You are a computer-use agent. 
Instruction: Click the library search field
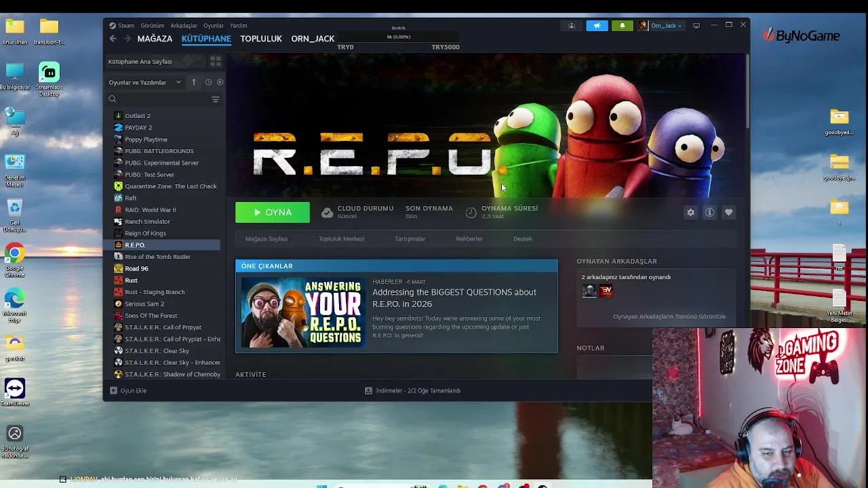click(158, 100)
